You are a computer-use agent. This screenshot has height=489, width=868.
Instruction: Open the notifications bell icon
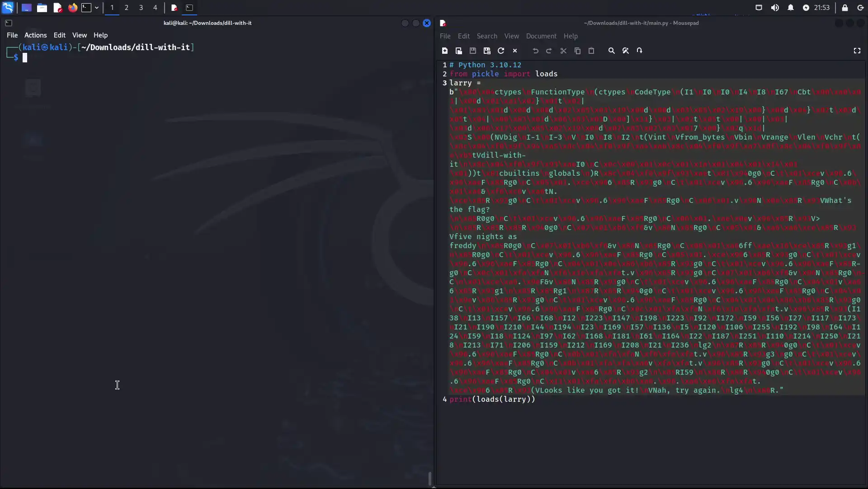(791, 8)
